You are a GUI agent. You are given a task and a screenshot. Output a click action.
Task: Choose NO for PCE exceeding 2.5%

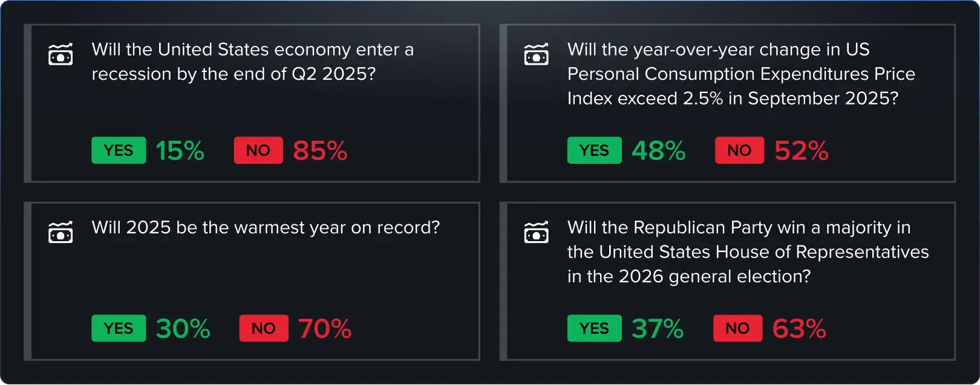pyautogui.click(x=739, y=150)
